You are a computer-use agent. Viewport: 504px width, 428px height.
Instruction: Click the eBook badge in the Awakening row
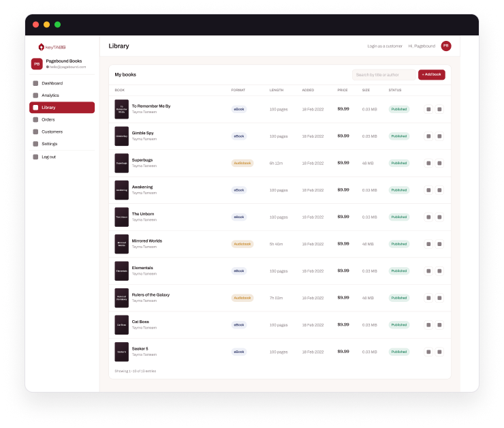239,190
